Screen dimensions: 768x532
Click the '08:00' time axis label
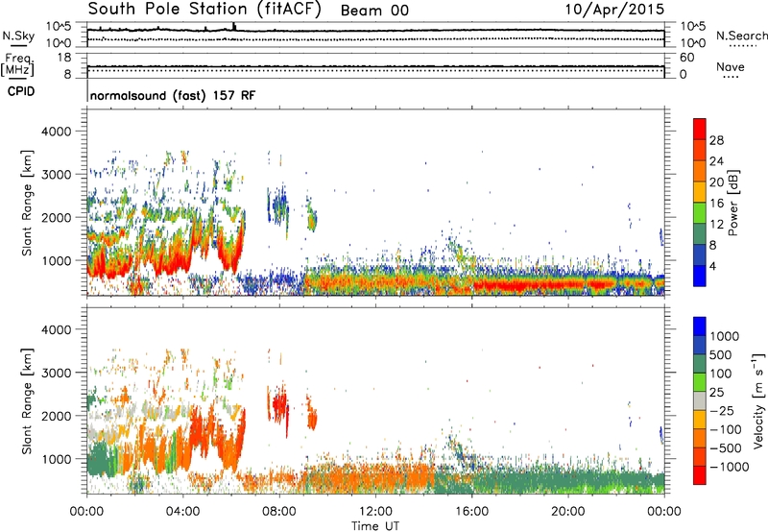pos(279,512)
